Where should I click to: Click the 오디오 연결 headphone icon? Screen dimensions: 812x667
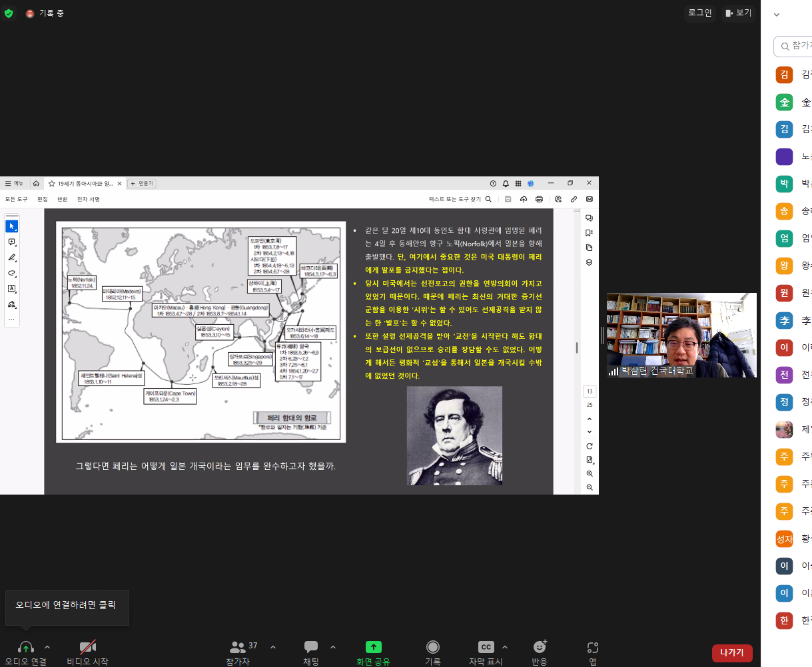26,648
